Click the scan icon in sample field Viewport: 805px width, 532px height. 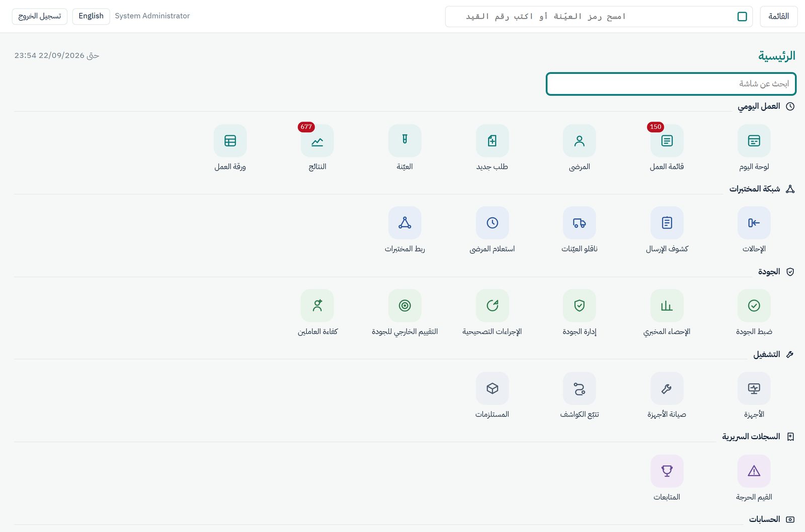pyautogui.click(x=742, y=17)
